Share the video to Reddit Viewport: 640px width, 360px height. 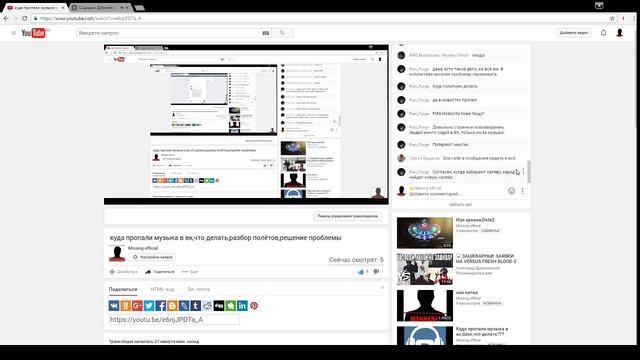point(207,306)
